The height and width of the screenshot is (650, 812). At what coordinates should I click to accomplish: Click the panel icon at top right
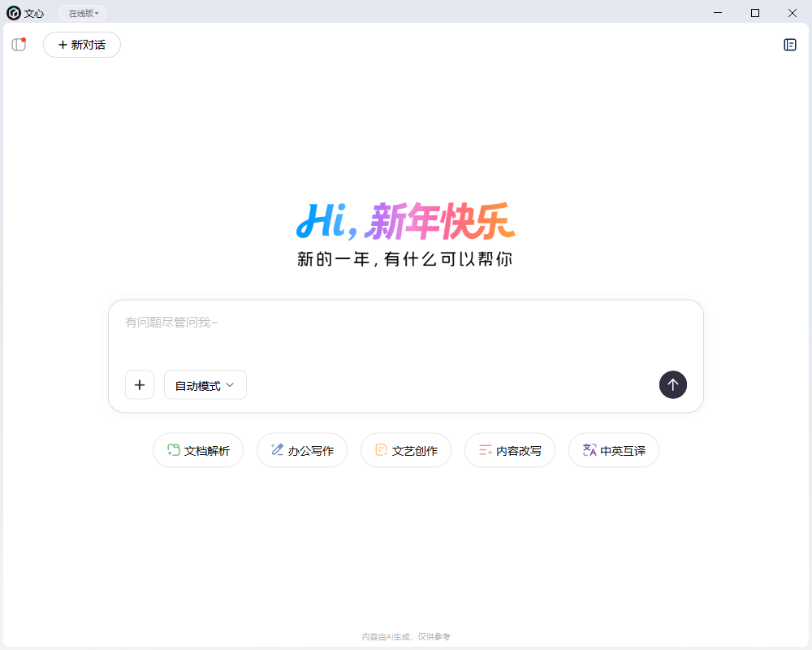pos(789,45)
